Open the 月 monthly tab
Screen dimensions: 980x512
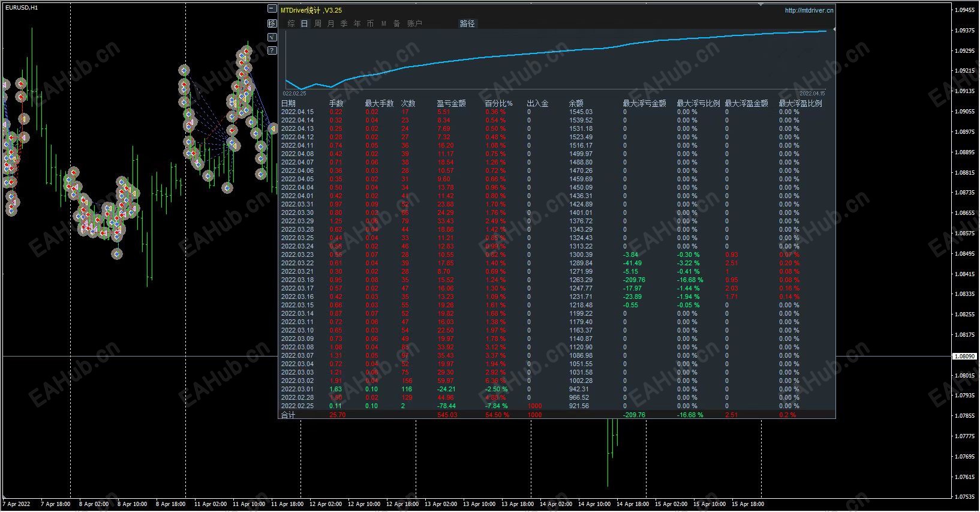tap(331, 23)
